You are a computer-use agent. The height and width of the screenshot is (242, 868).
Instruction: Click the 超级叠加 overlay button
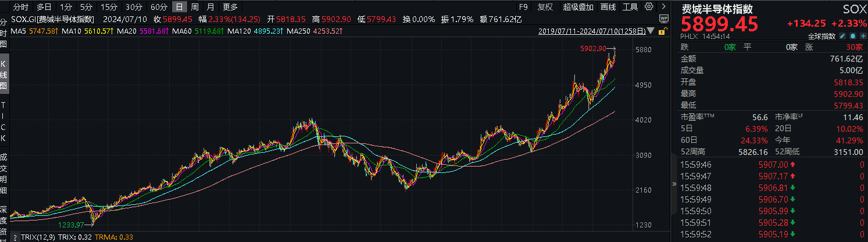tap(578, 7)
